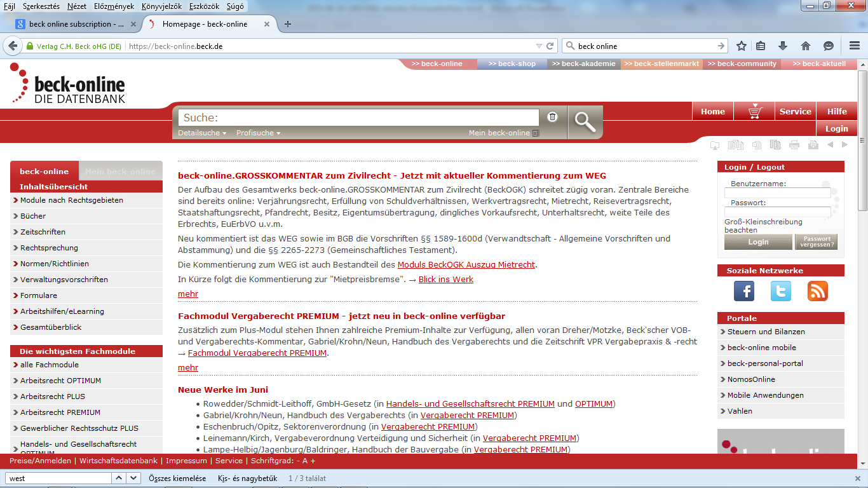This screenshot has height=488, width=868.
Task: Click the Home navigation button
Action: 713,112
